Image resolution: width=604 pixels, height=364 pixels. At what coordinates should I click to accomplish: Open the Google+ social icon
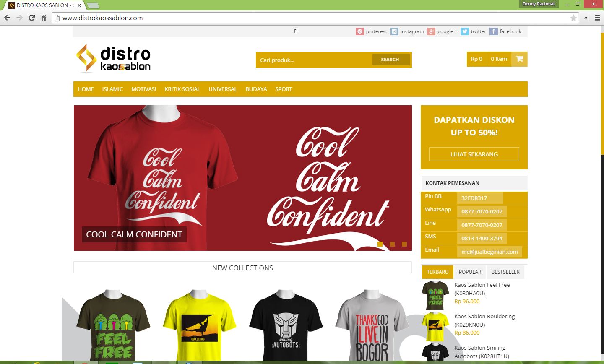[x=431, y=31]
